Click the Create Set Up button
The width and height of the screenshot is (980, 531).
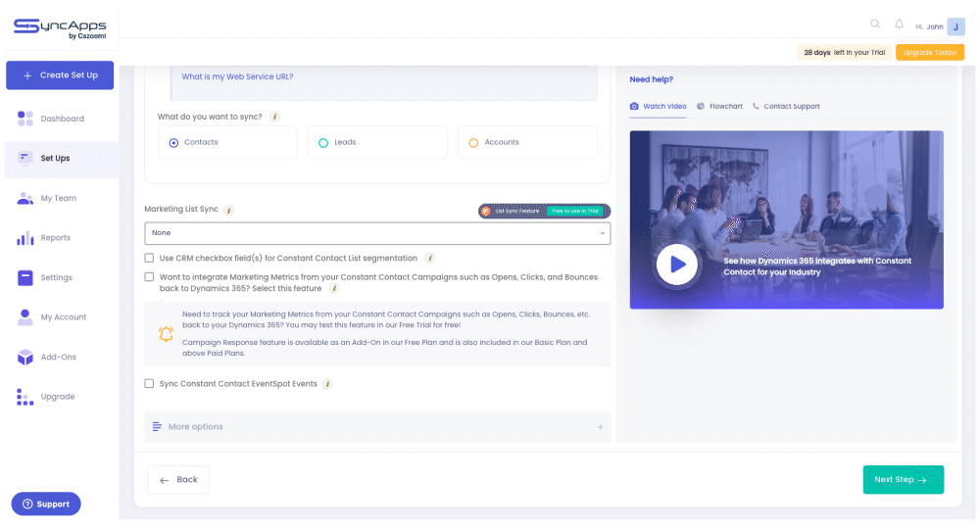click(x=60, y=75)
